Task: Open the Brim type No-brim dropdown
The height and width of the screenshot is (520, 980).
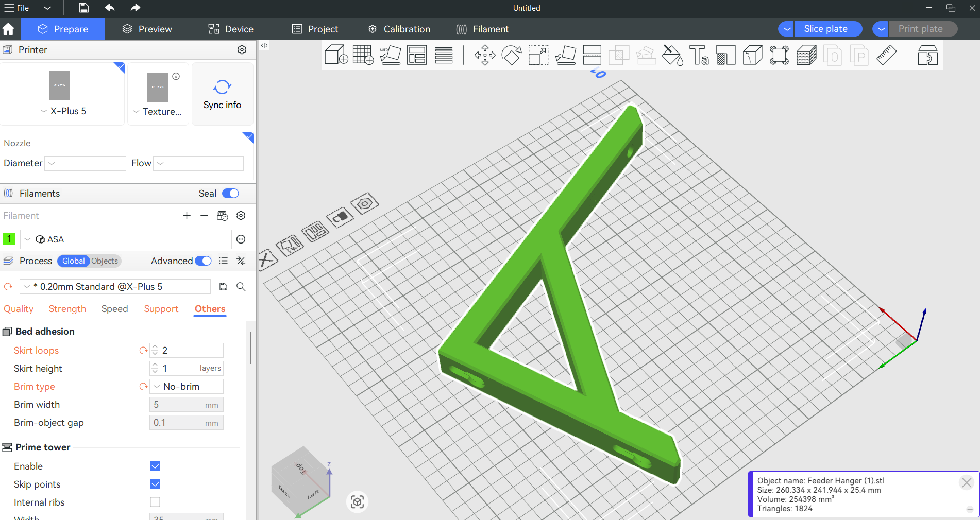Action: coord(187,387)
